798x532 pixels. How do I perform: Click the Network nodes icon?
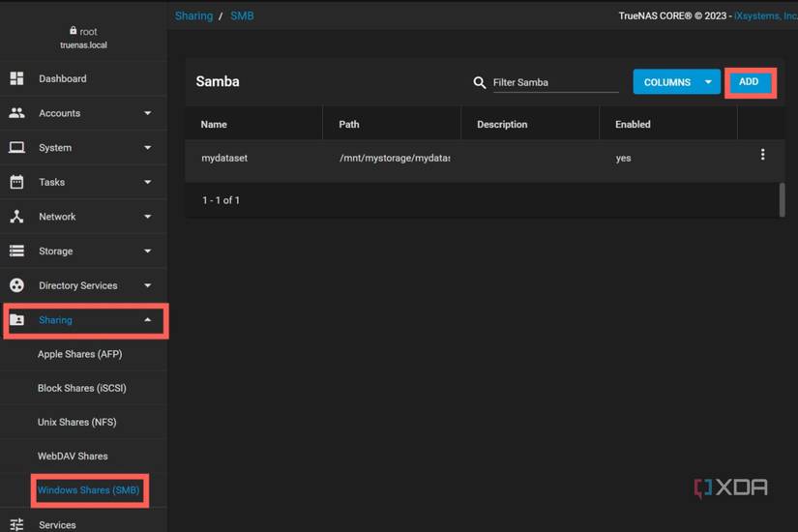tap(16, 217)
